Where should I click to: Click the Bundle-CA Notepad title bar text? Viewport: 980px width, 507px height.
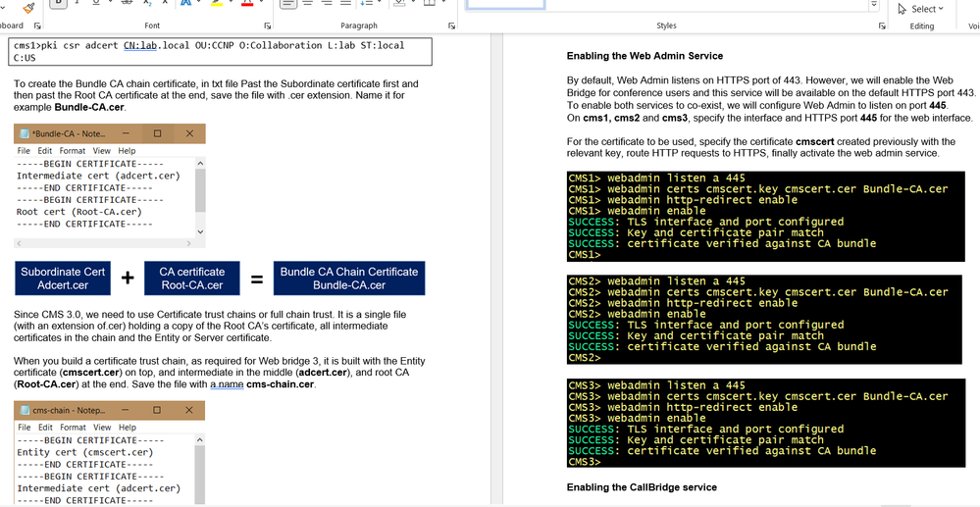click(x=68, y=133)
